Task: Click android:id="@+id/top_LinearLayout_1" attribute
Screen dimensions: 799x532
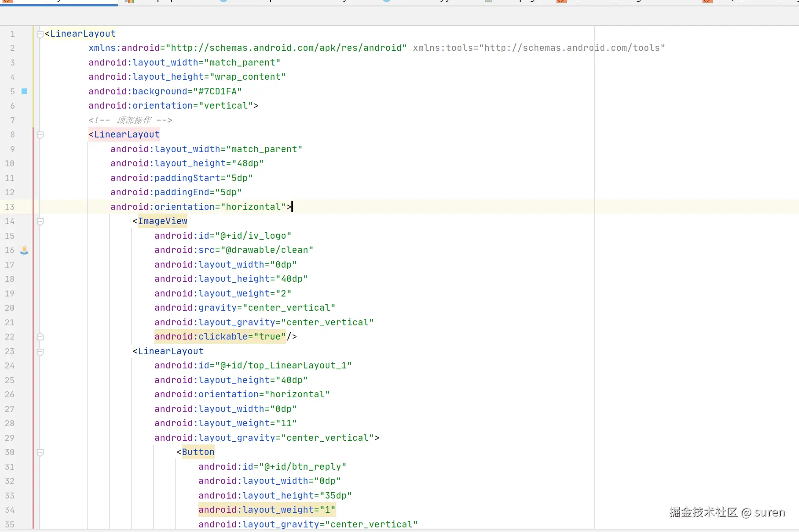Action: tap(253, 366)
